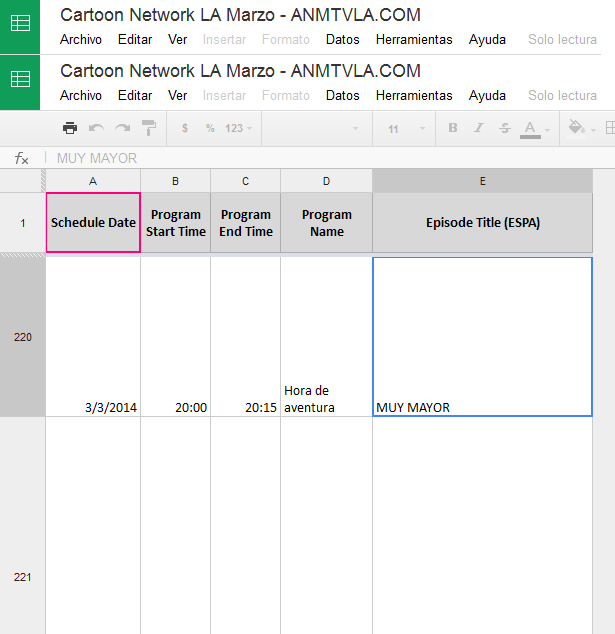
Task: Open the font family dropdown
Action: [317, 129]
